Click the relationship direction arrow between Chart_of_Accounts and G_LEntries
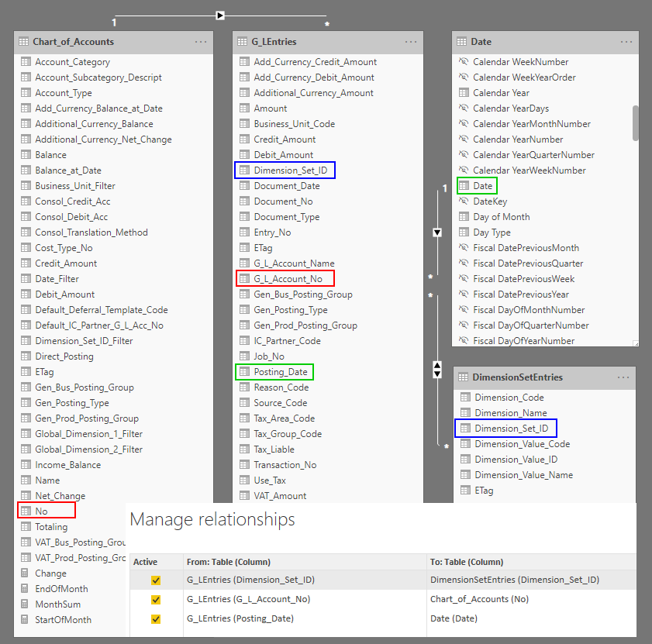 click(220, 15)
